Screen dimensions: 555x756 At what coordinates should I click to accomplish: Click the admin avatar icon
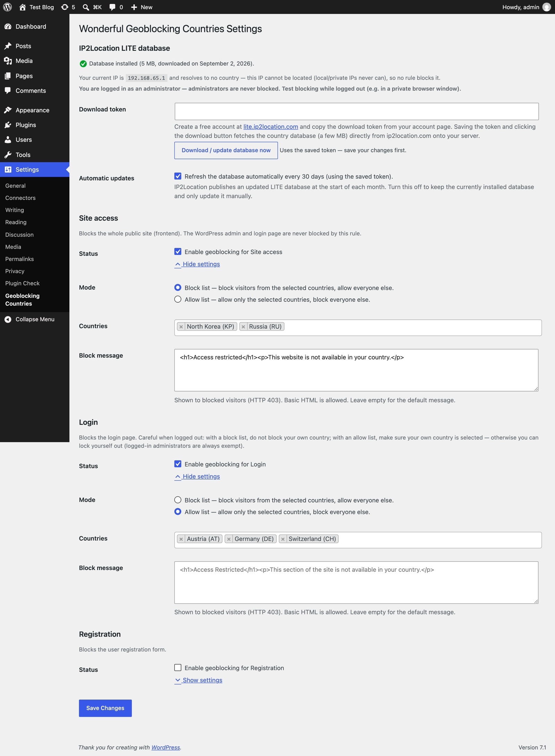547,7
